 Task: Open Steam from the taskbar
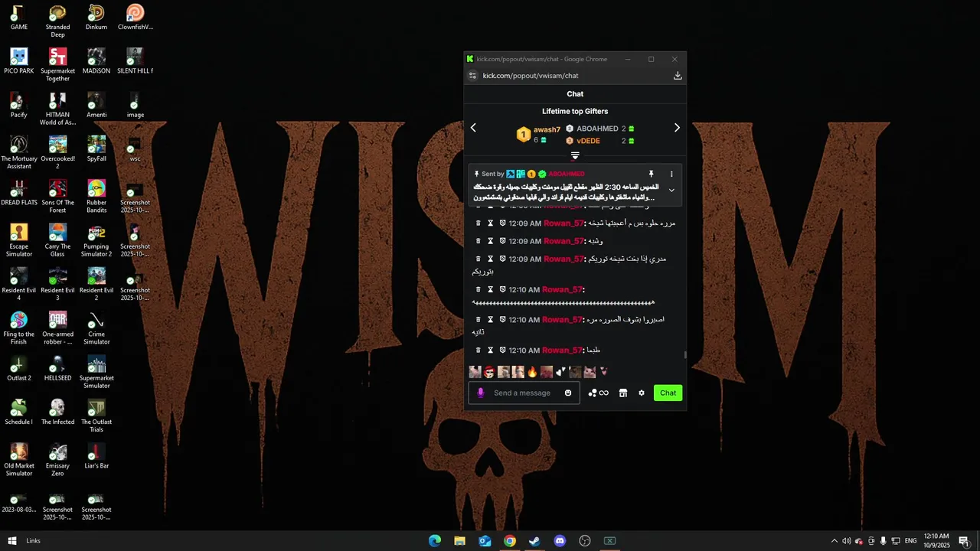534,541
